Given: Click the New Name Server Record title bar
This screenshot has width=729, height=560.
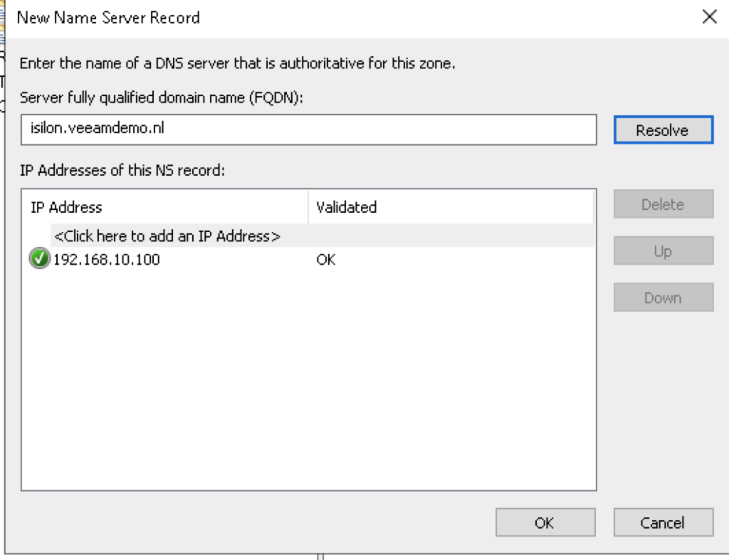Looking at the screenshot, I should tap(285, 17).
